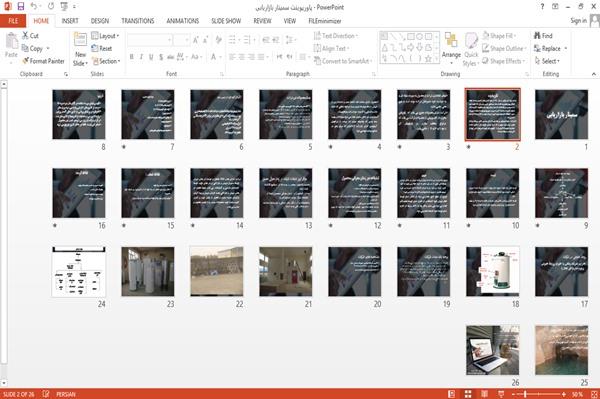The image size is (600, 399).
Task: Open the font size combo box
Action: pos(181,40)
